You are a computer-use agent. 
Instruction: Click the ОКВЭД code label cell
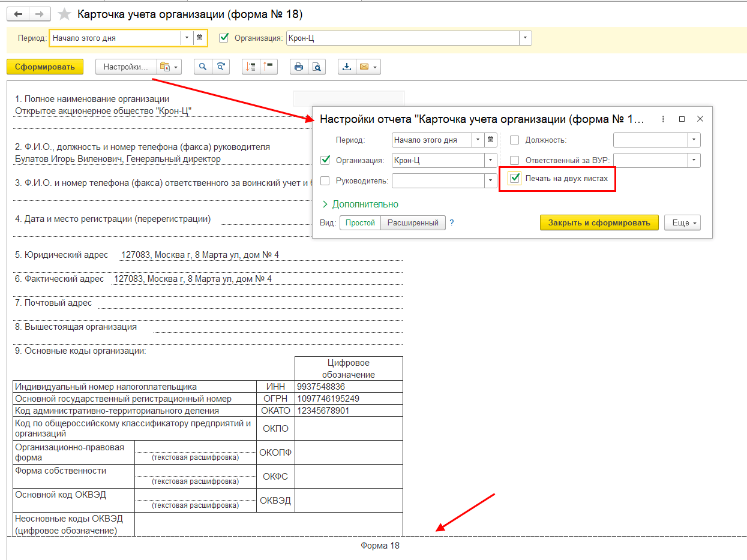tap(275, 500)
